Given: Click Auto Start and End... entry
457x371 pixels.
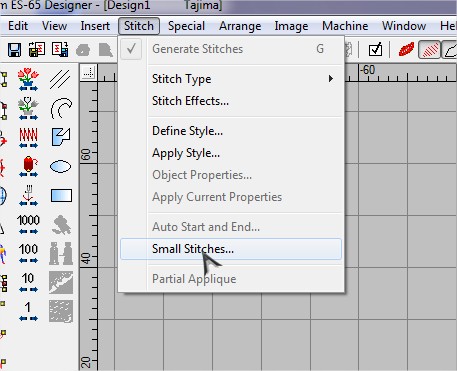Looking at the screenshot, I should tap(231, 227).
